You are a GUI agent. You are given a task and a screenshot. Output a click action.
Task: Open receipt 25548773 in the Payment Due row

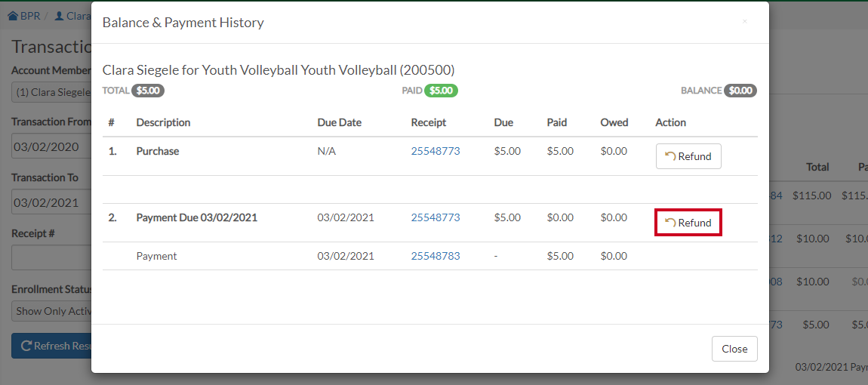tap(435, 217)
